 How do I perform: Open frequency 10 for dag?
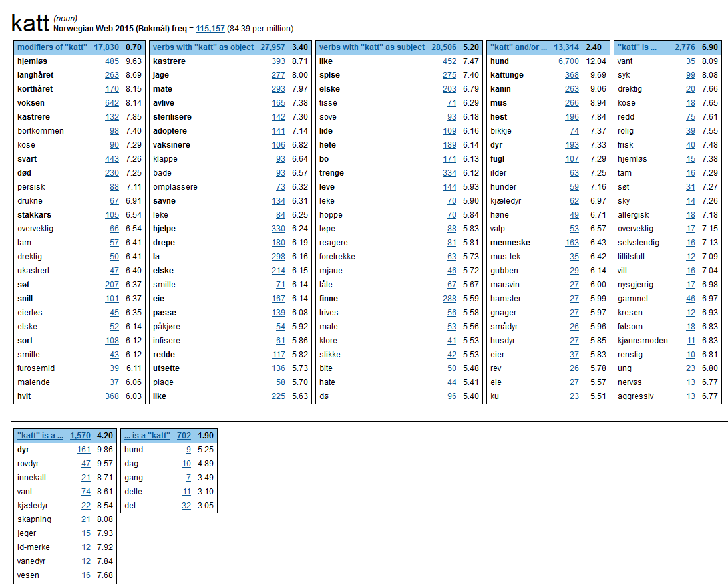click(x=186, y=464)
